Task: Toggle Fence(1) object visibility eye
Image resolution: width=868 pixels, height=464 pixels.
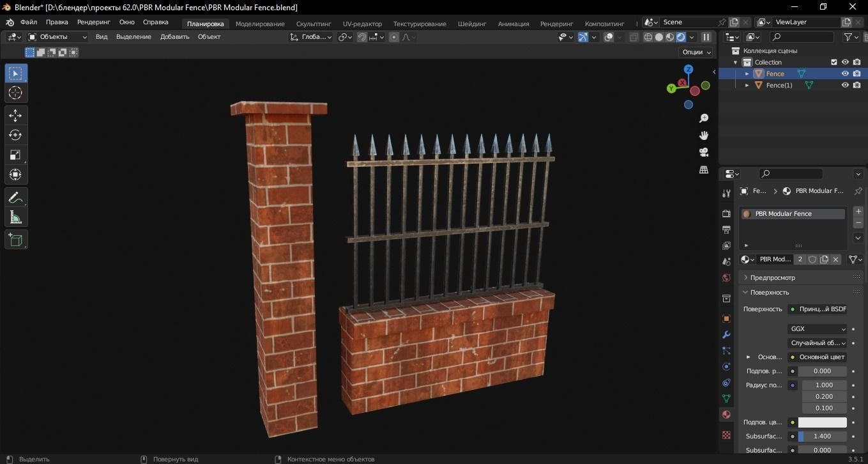Action: click(x=845, y=85)
